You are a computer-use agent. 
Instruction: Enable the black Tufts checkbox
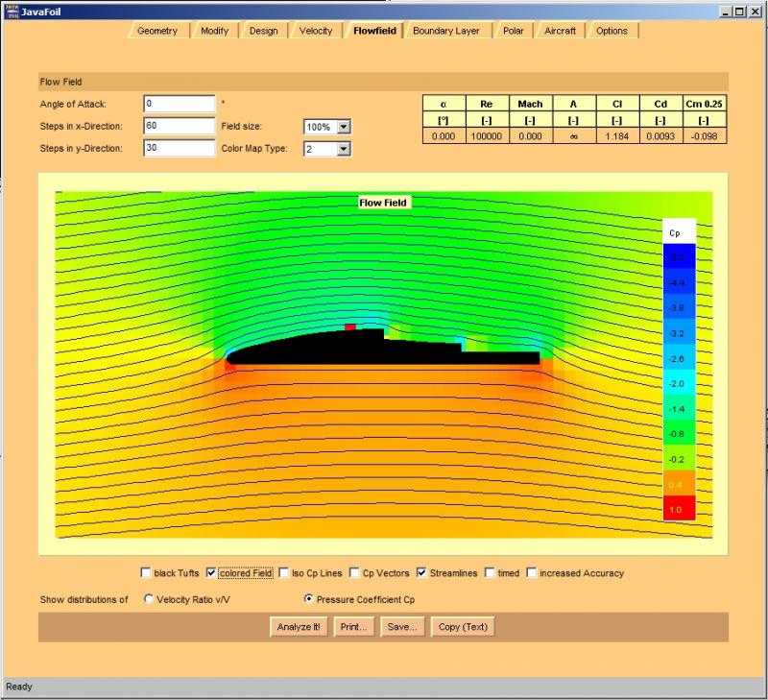pos(146,573)
